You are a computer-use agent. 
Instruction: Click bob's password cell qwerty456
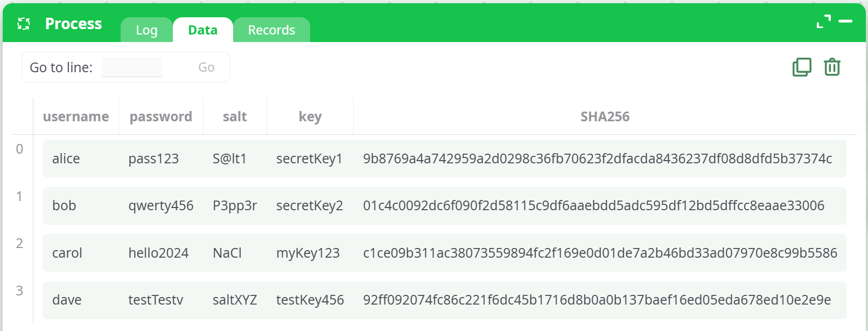161,205
